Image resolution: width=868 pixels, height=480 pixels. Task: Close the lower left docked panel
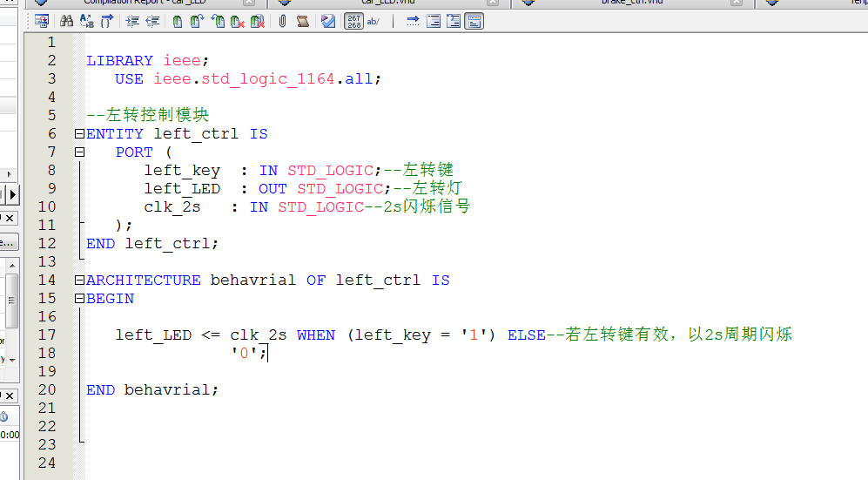pos(10,395)
